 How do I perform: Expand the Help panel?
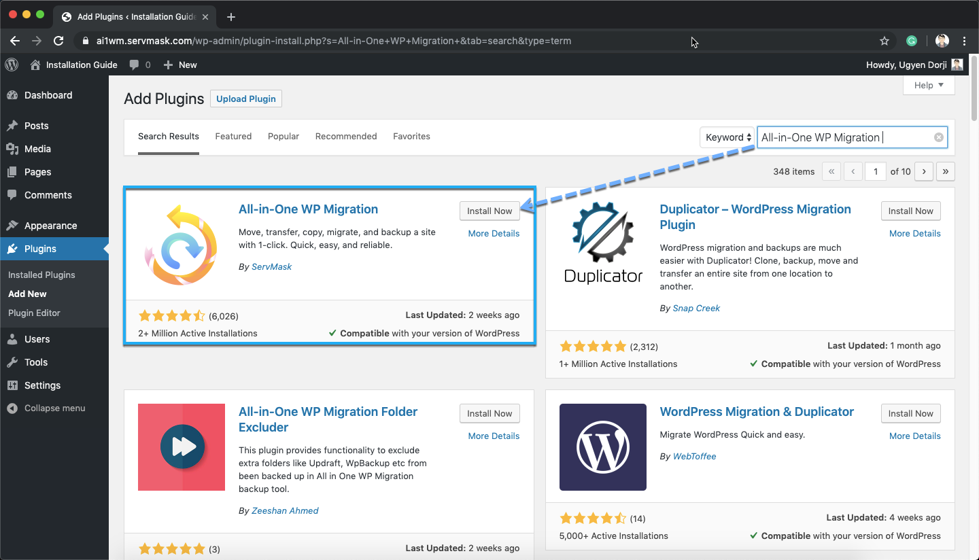(x=929, y=85)
